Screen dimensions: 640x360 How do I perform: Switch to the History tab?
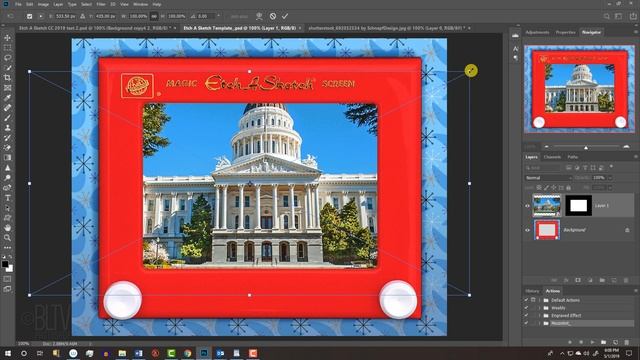click(x=532, y=291)
